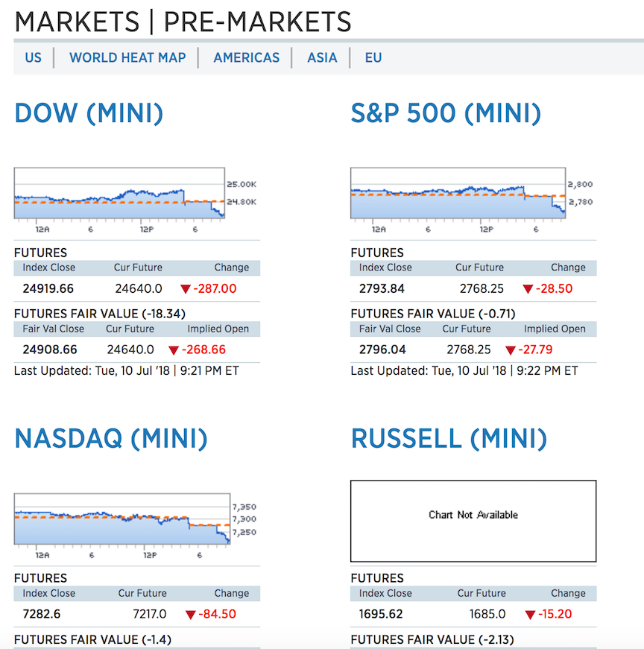Image resolution: width=644 pixels, height=649 pixels.
Task: Open the US markets tab
Action: (x=33, y=57)
